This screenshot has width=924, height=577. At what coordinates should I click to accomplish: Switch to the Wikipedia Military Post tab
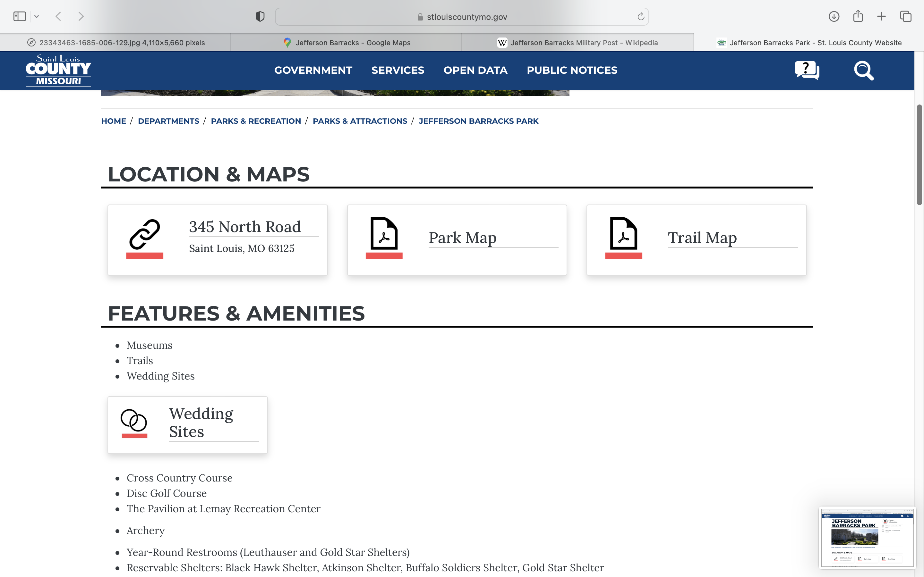[577, 43]
